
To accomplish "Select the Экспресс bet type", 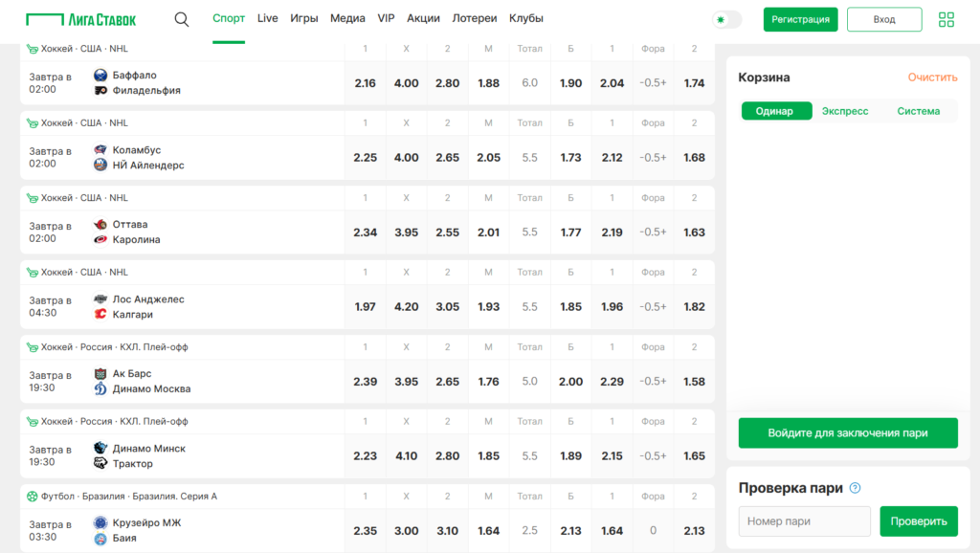I will click(845, 111).
